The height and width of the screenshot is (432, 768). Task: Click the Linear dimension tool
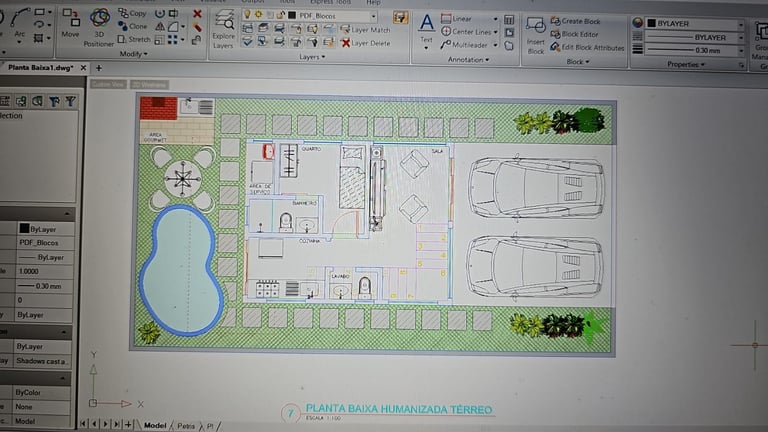coord(456,19)
